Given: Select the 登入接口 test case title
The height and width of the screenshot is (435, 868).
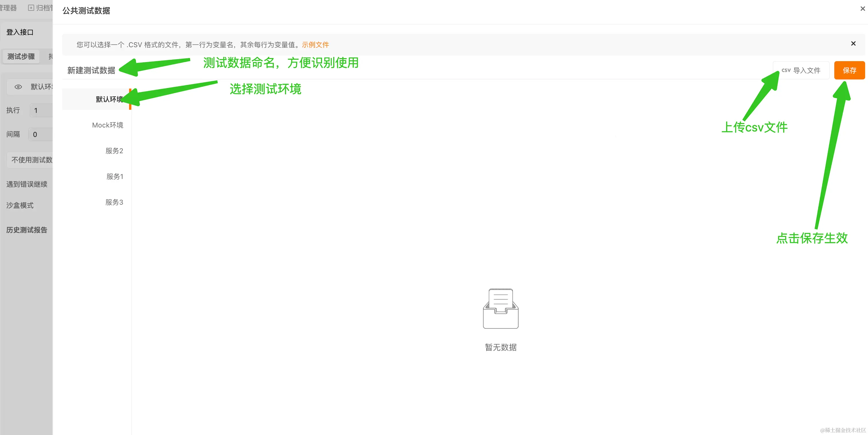Looking at the screenshot, I should (20, 32).
